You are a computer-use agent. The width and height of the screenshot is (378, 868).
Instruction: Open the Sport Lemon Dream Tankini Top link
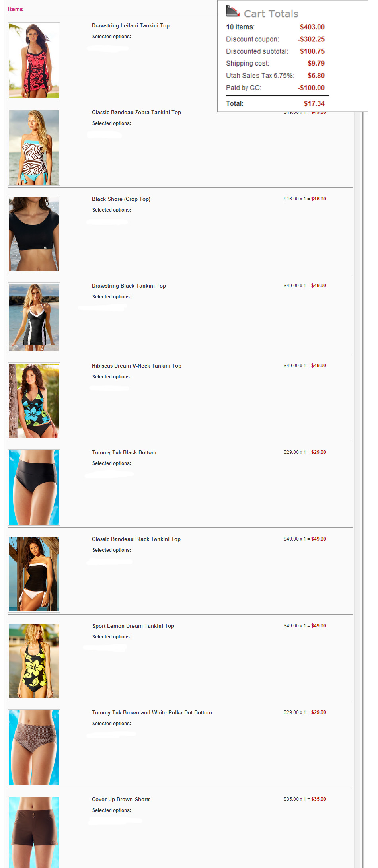[x=133, y=626]
